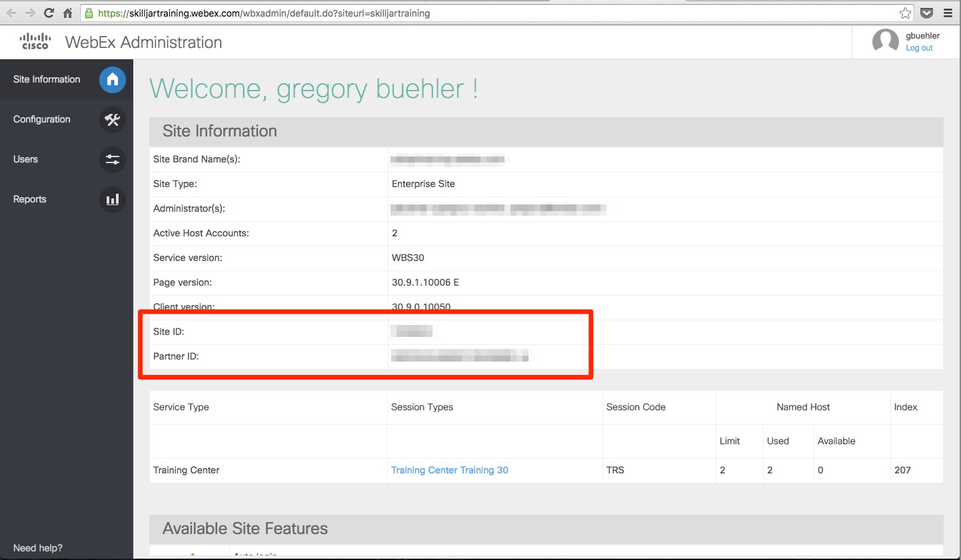Viewport: 961px width, 560px height.
Task: Click the Site Information home icon
Action: click(x=113, y=79)
